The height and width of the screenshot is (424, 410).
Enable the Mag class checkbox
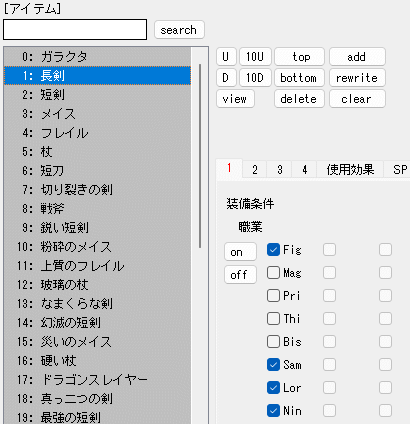pyautogui.click(x=273, y=273)
